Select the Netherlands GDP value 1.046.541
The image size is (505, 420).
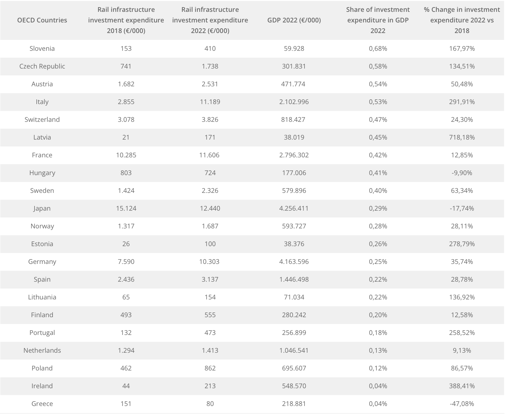[294, 351]
